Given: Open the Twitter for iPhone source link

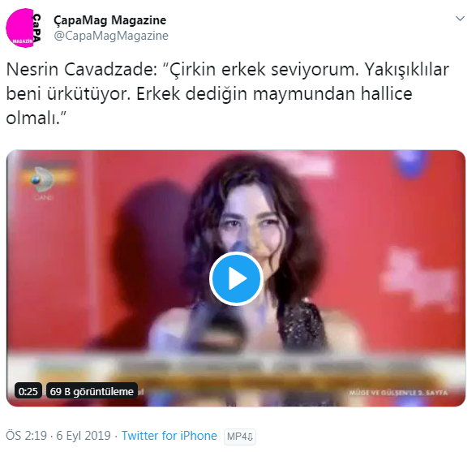Looking at the screenshot, I should (169, 436).
